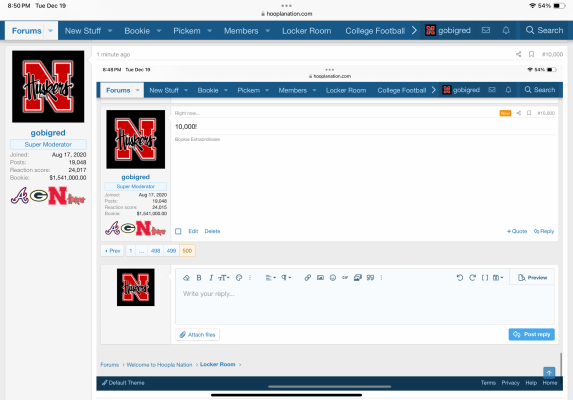Select page 499 in pagination
This screenshot has width=573, height=400.
coord(171,251)
